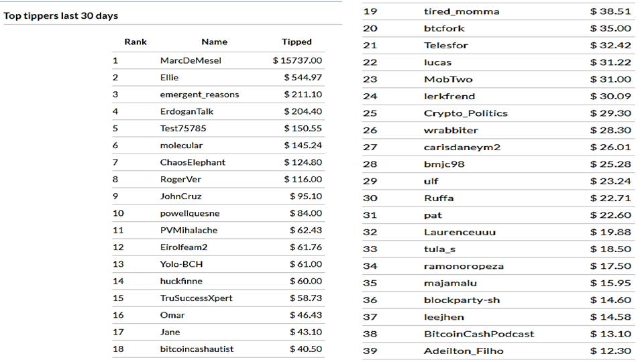Select the ramonoropeza entry
The width and height of the screenshot is (644, 362).
464,266
